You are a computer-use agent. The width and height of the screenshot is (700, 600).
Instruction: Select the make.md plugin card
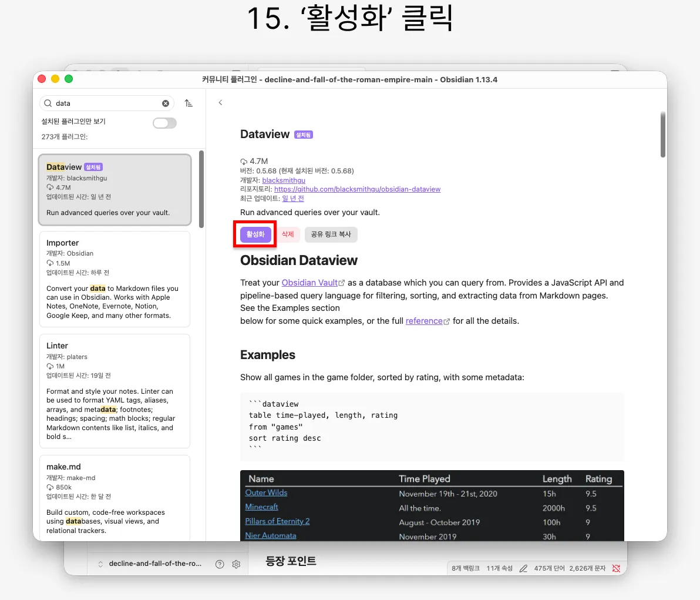point(115,498)
